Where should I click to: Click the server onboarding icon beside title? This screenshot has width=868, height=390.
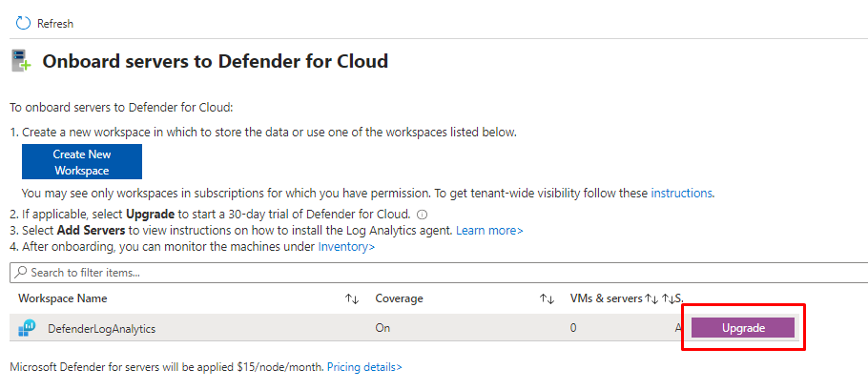coord(21,62)
